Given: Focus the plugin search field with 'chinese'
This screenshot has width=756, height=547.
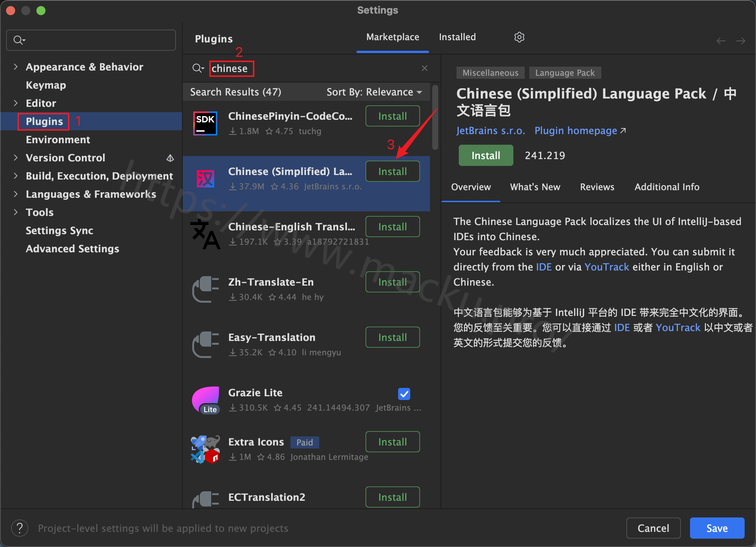Looking at the screenshot, I should click(x=311, y=69).
